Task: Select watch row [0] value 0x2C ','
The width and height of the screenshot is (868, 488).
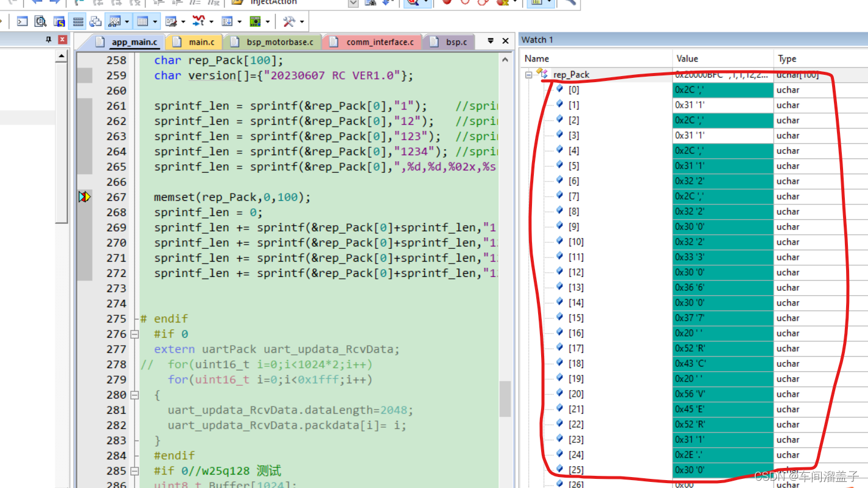Action: click(x=723, y=90)
